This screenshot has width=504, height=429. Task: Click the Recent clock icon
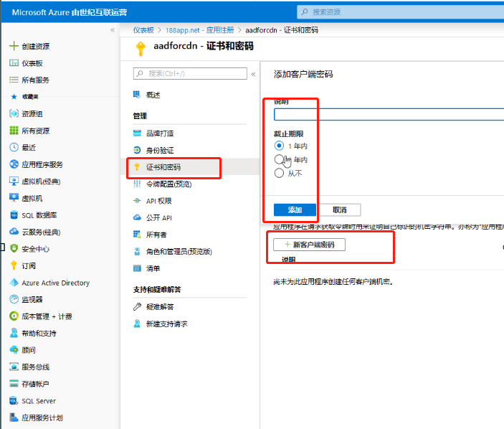point(14,147)
